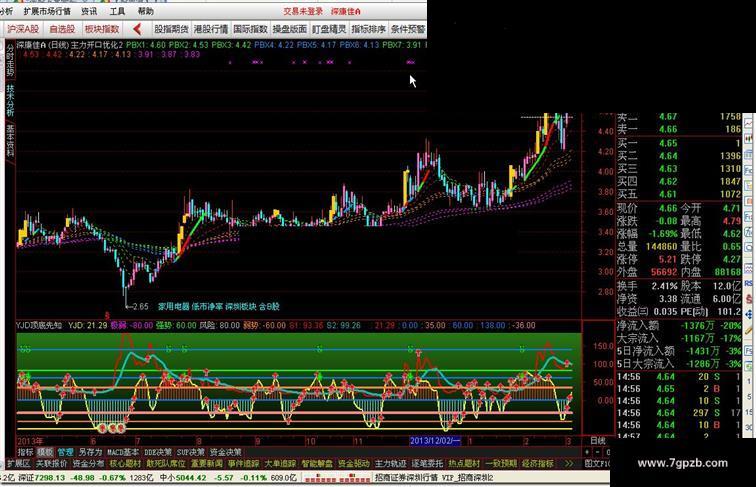The height and width of the screenshot is (487, 756).
Task: Click the 深圳板块 sector tag on chart
Action: click(x=241, y=306)
